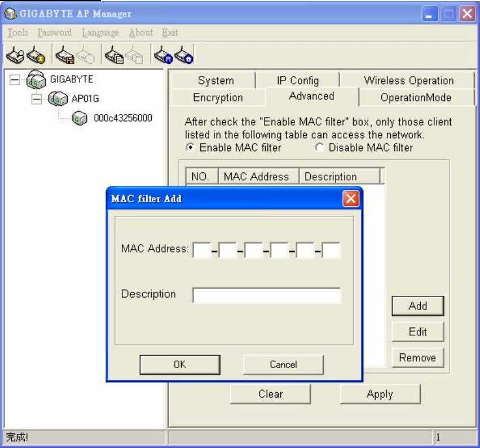
Task: Close the MAC filter Add dialog
Action: (x=351, y=199)
